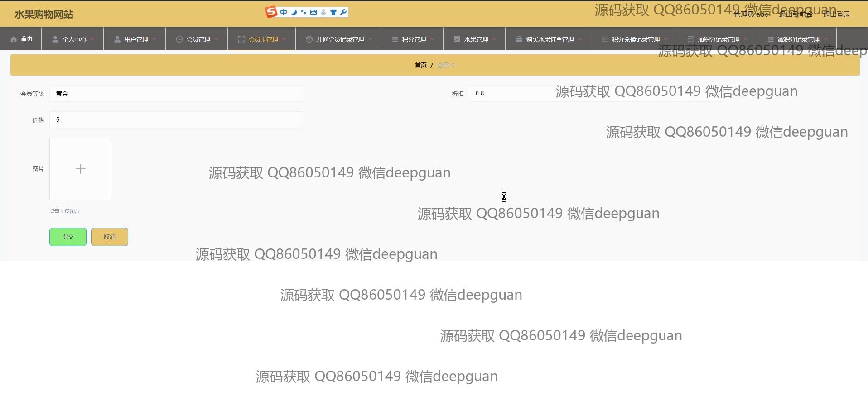The height and width of the screenshot is (420, 868).
Task: Open the 开通会员记录管理 menu
Action: click(x=340, y=39)
